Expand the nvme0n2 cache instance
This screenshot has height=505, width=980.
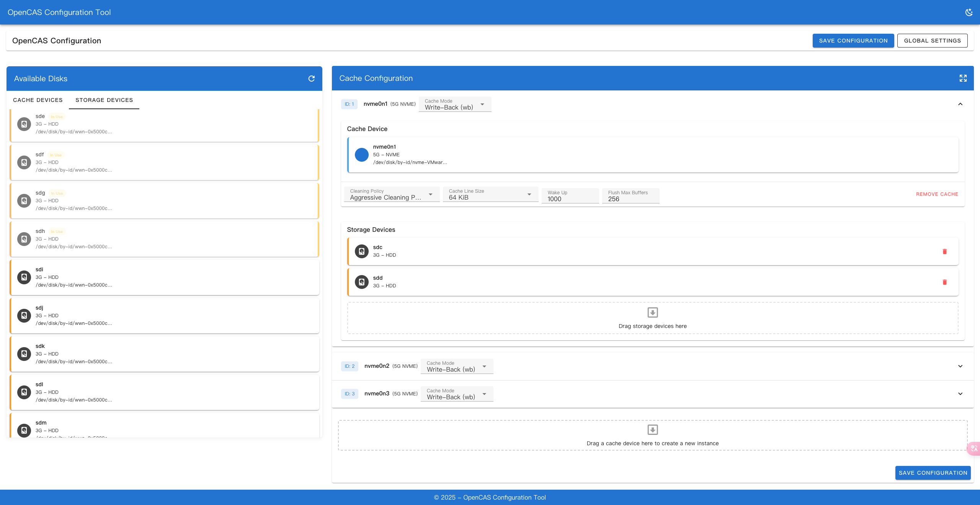click(x=960, y=366)
